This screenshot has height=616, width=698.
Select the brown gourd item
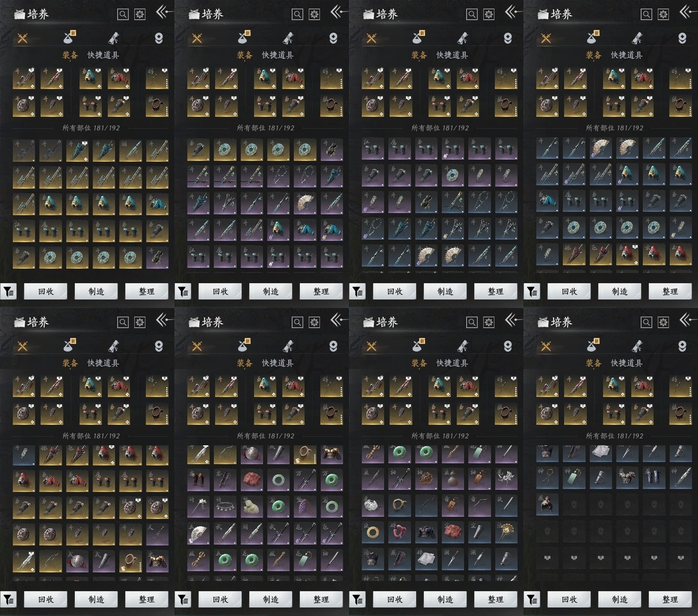(453, 478)
